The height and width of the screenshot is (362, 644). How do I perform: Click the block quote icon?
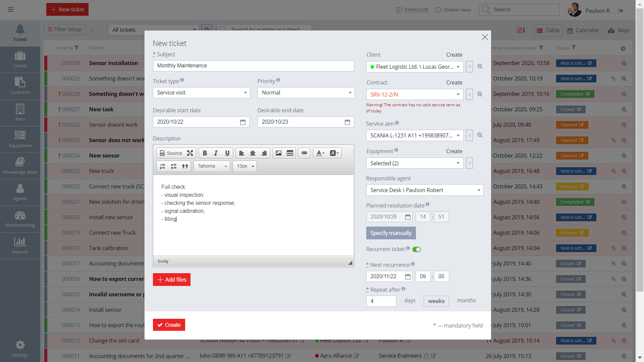(x=185, y=166)
